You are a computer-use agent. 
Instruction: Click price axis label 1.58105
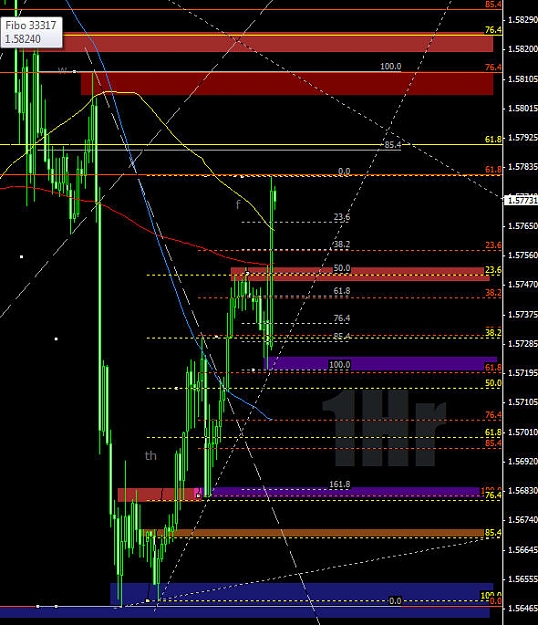click(x=522, y=79)
